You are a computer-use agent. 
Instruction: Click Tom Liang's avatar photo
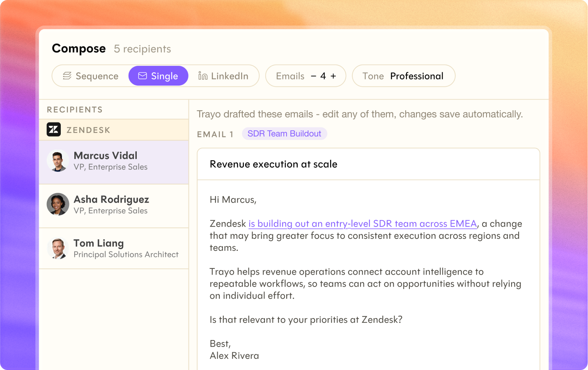tap(58, 248)
